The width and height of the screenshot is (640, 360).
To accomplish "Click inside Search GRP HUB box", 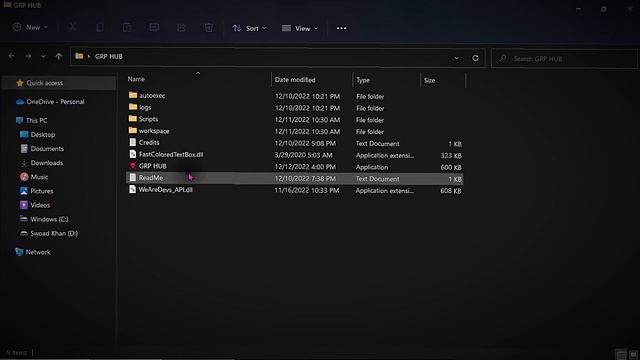I will [565, 59].
